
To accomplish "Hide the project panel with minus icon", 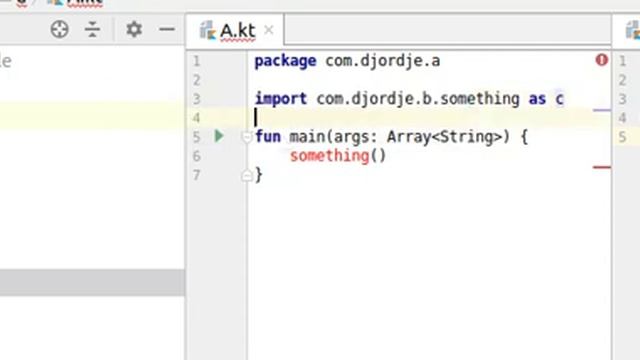I will [167, 29].
